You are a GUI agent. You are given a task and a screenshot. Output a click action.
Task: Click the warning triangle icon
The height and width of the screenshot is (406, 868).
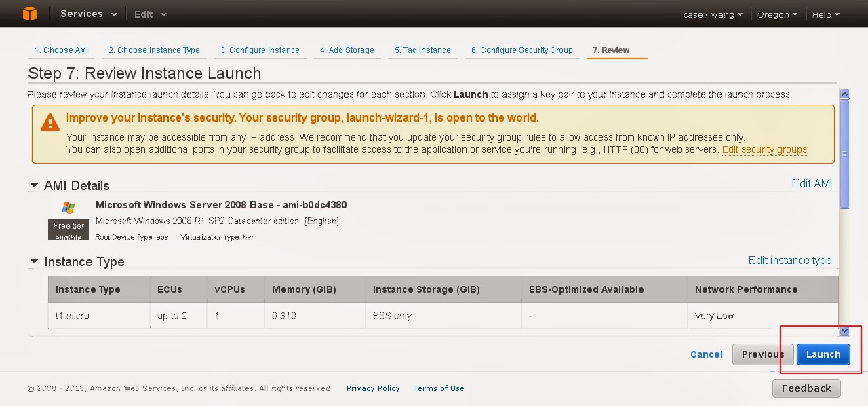coord(50,123)
